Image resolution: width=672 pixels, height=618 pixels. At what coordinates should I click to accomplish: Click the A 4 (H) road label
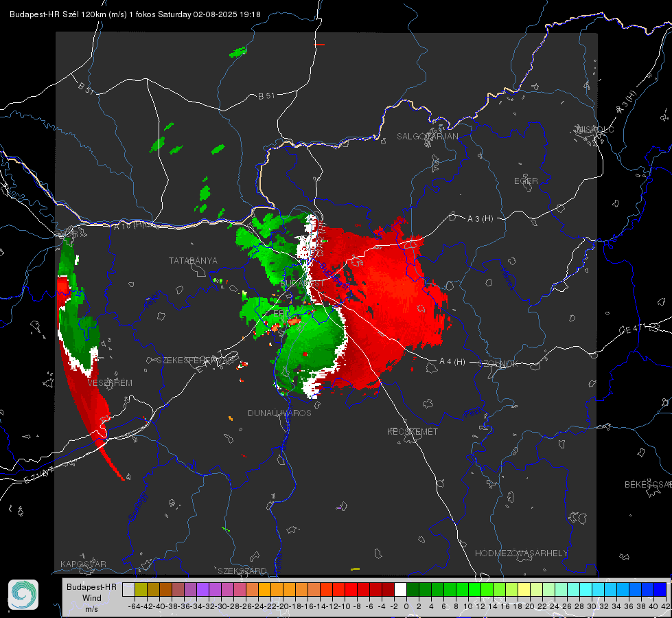452,362
